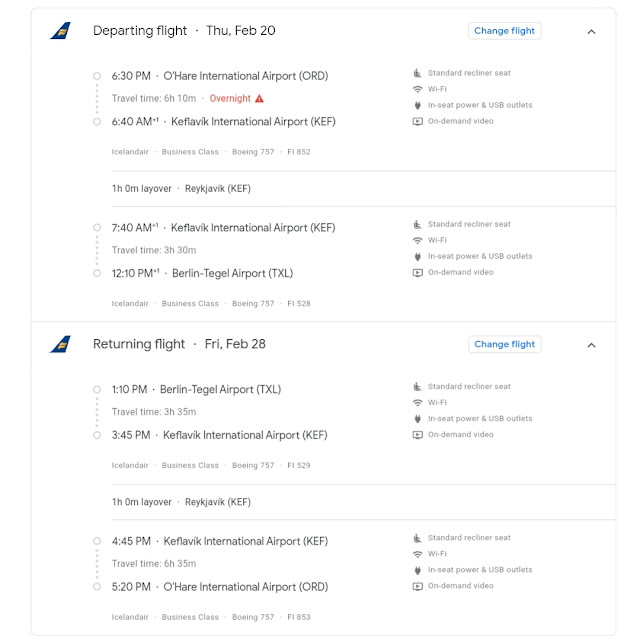Select the red Overnight warning label

click(x=230, y=99)
